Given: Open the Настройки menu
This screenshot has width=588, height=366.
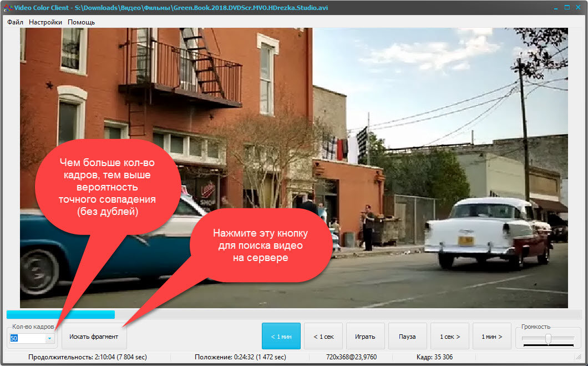Looking at the screenshot, I should click(45, 22).
